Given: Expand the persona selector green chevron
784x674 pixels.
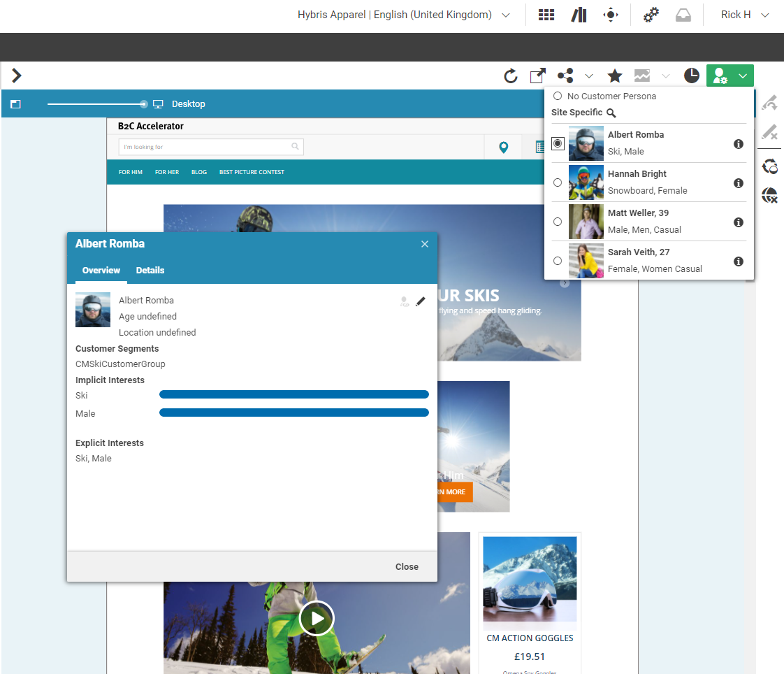Looking at the screenshot, I should [742, 75].
